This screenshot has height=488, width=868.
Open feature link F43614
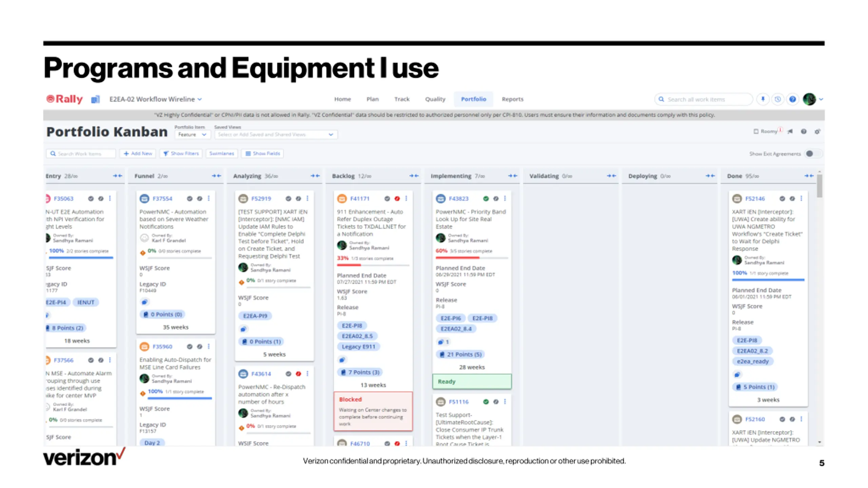tap(261, 374)
